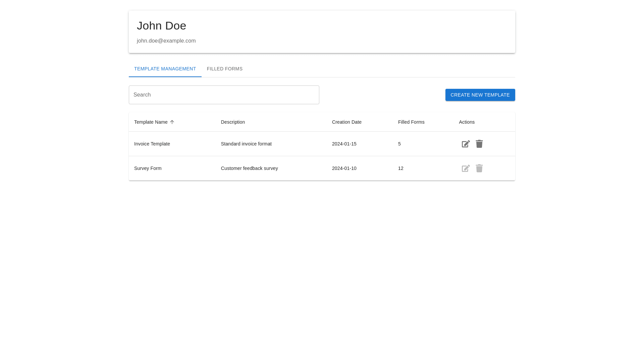
Task: Edit the Survey Form template
Action: coord(466,168)
